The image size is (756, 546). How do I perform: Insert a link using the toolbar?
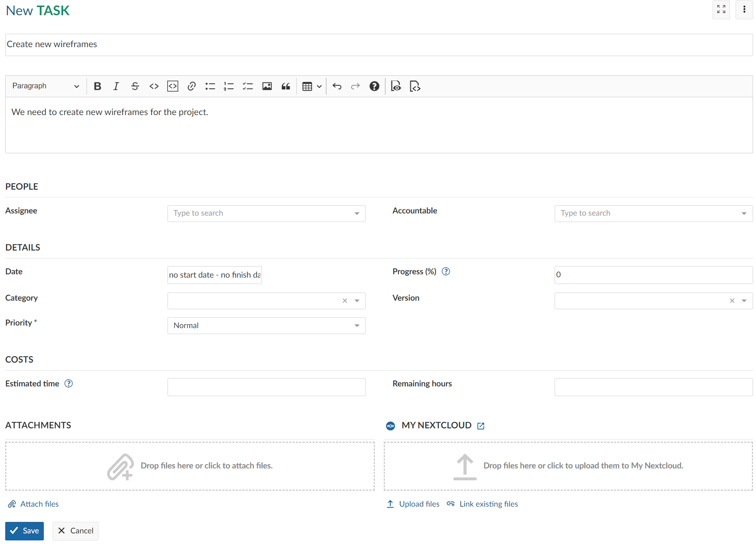click(x=191, y=86)
